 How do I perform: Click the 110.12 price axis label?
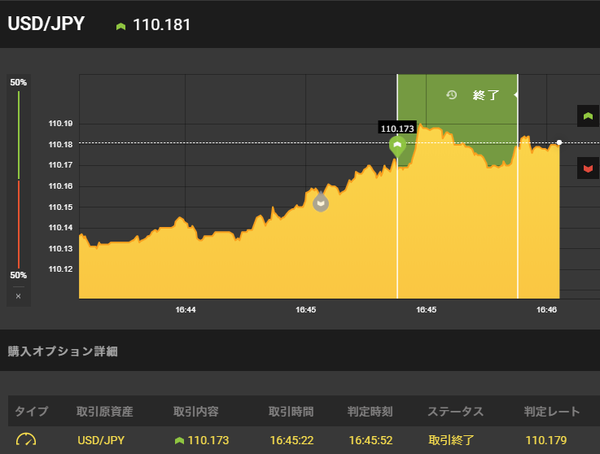(x=60, y=269)
